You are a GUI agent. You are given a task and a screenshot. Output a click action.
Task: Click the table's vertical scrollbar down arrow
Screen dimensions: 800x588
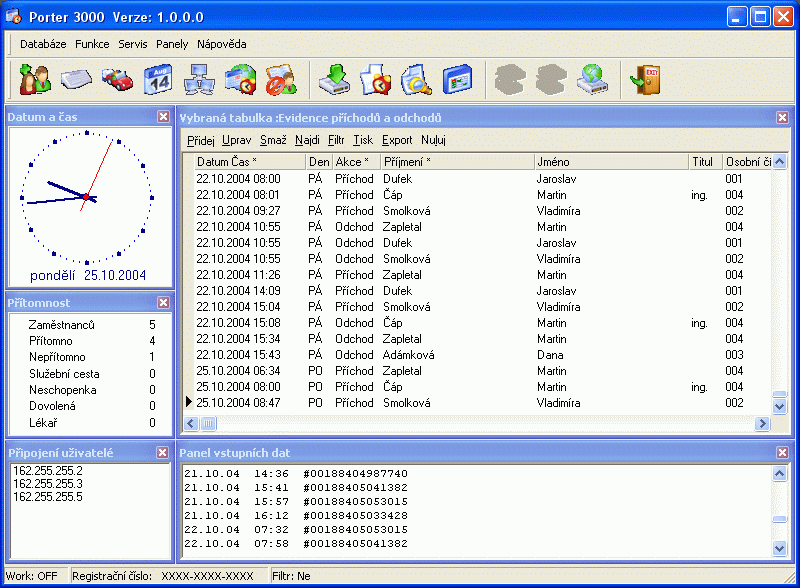779,407
